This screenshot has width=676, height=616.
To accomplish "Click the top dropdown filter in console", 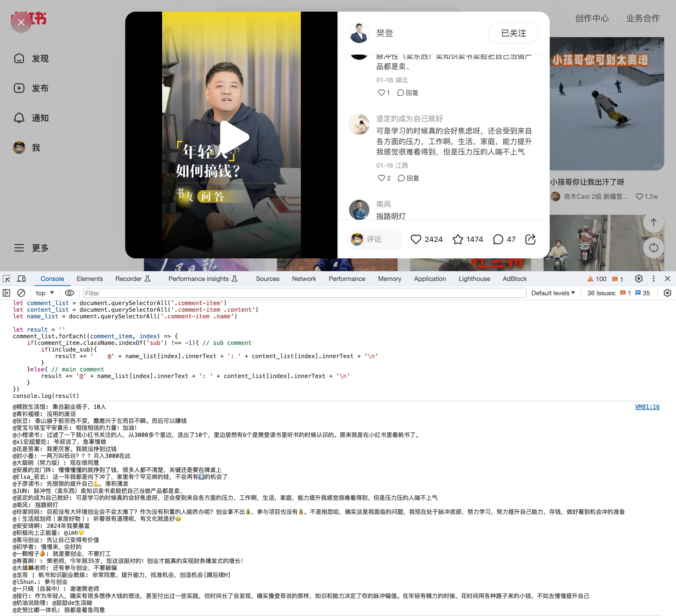I will tap(44, 293).
